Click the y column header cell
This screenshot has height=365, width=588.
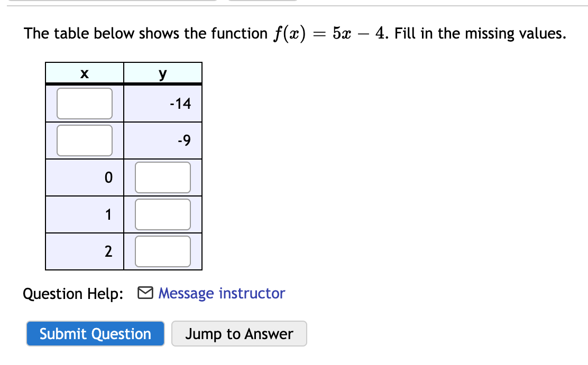click(163, 73)
